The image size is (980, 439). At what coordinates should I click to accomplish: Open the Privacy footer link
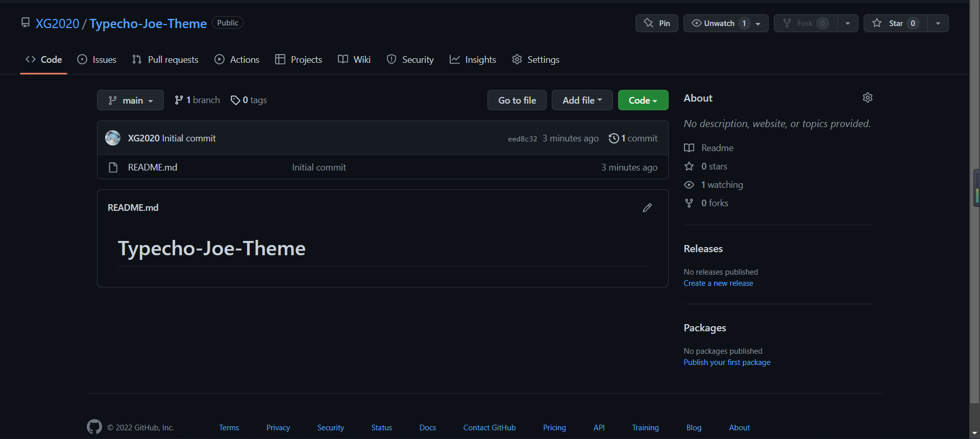278,428
